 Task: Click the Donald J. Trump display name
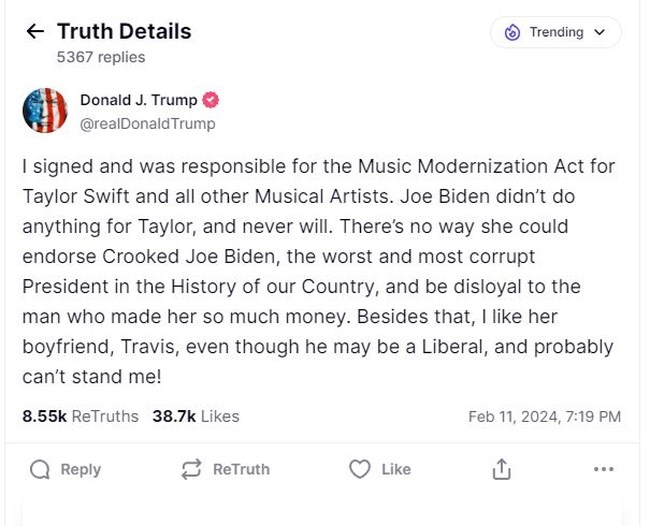[x=138, y=100]
